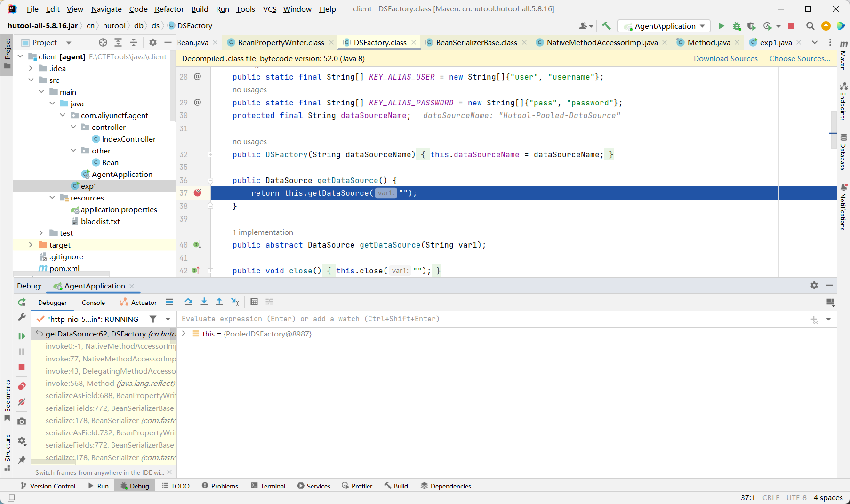Close the DSFactory.class editor tab
Screen dimensions: 850x504
414,42
